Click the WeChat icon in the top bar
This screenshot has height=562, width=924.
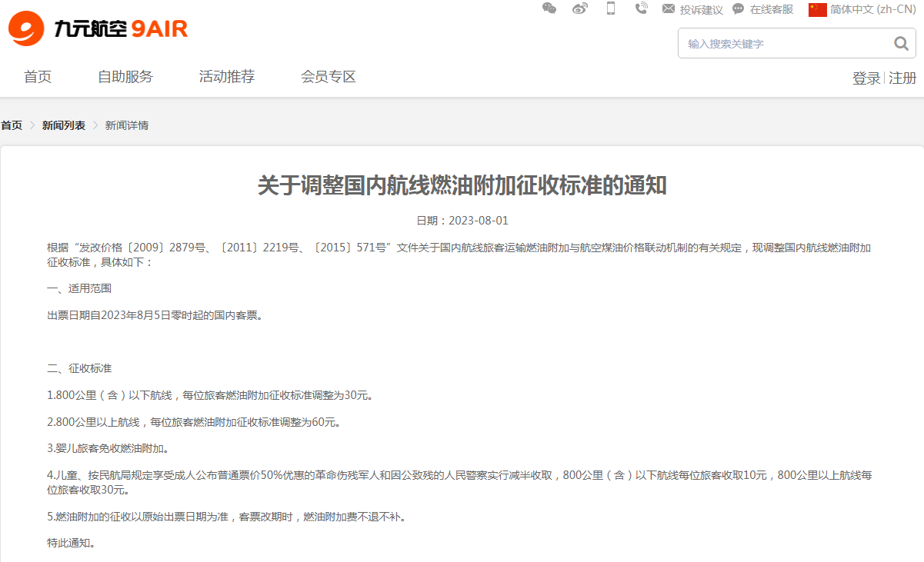tap(549, 8)
